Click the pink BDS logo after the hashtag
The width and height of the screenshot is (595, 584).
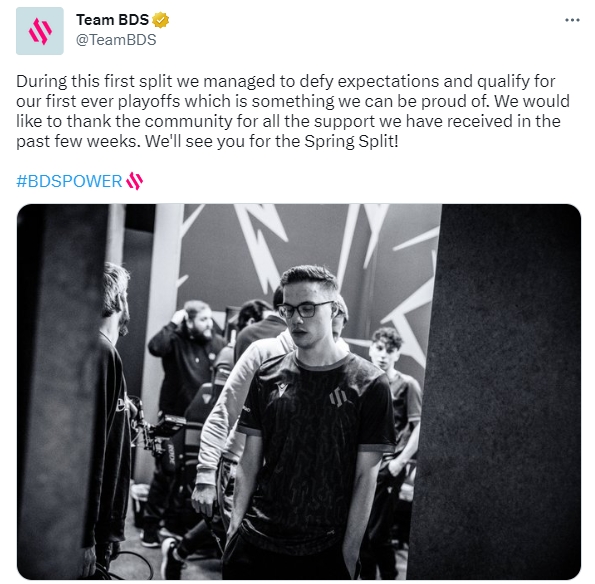[134, 181]
